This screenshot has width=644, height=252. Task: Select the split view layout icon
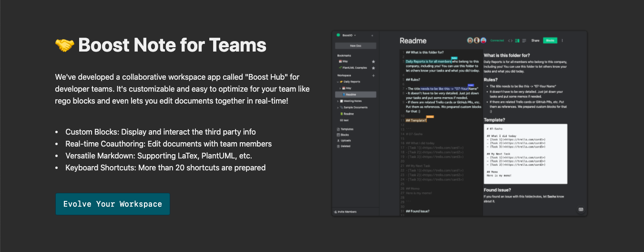pyautogui.click(x=518, y=41)
